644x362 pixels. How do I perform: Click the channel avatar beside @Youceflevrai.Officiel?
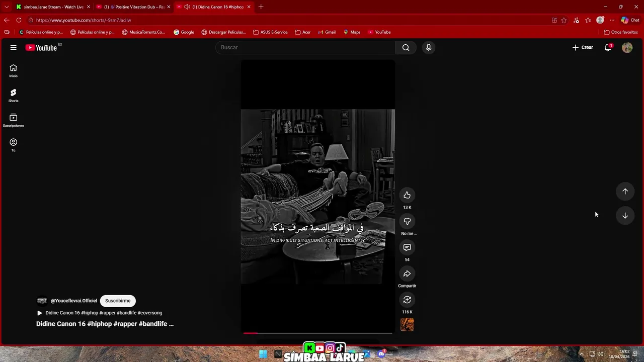pyautogui.click(x=42, y=301)
